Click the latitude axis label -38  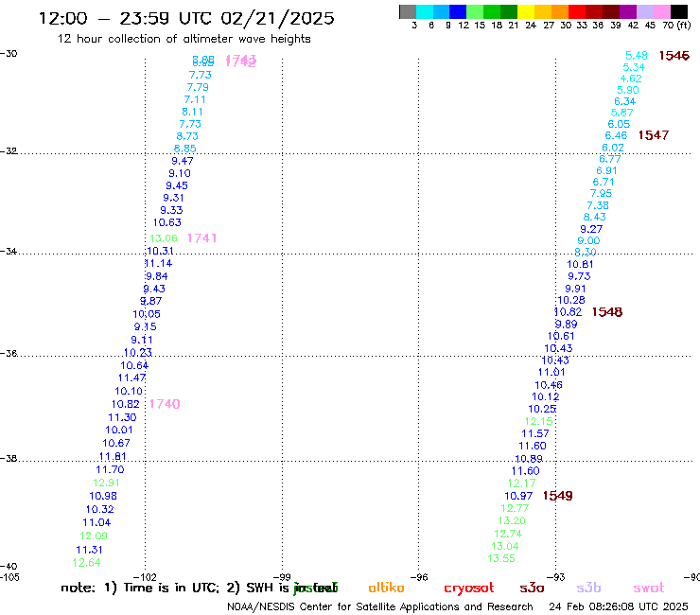9,459
